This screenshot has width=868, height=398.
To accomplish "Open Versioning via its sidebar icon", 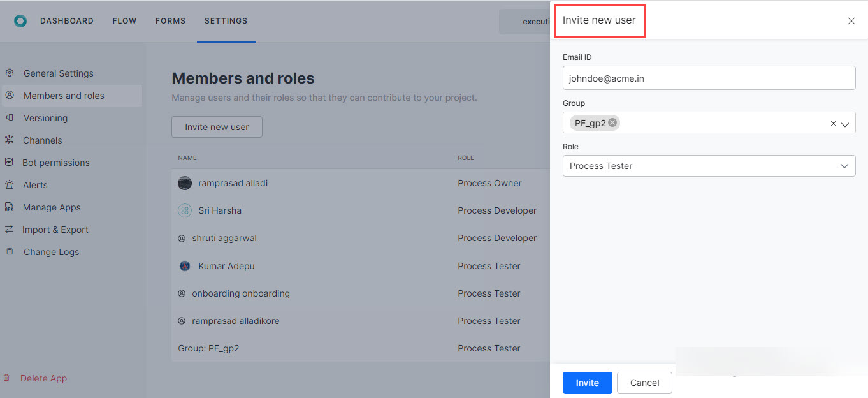I will click(x=10, y=118).
